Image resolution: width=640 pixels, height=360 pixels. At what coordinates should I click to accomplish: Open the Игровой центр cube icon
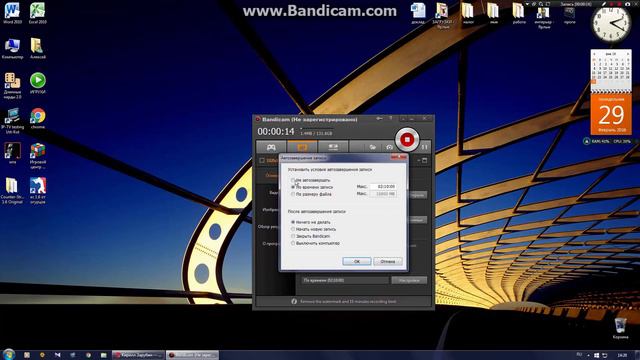pos(38,156)
